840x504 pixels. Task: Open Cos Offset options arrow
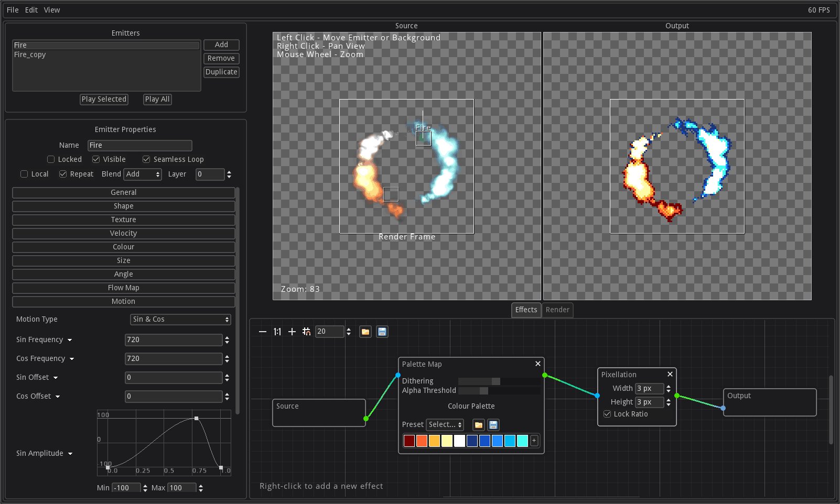coord(58,397)
